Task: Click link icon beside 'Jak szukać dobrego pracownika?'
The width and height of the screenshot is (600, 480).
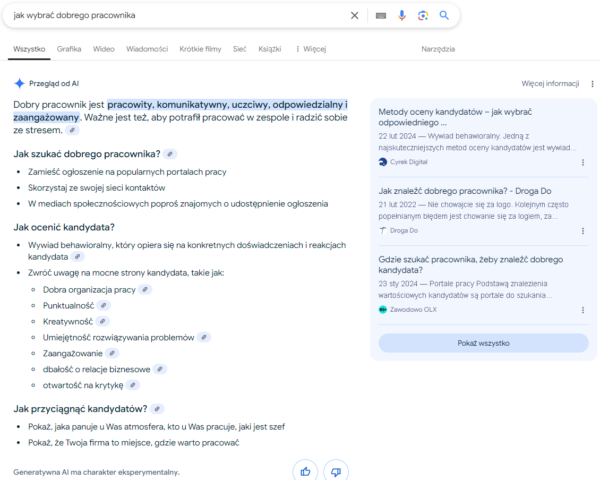Action: point(170,154)
